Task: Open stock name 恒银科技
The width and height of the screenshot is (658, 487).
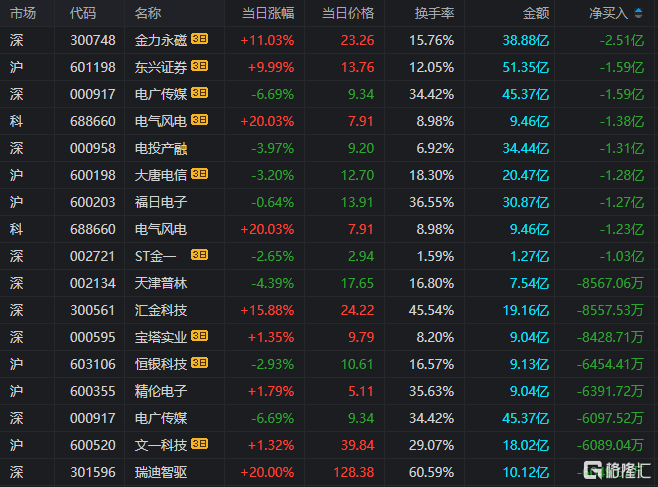Action: click(x=161, y=364)
